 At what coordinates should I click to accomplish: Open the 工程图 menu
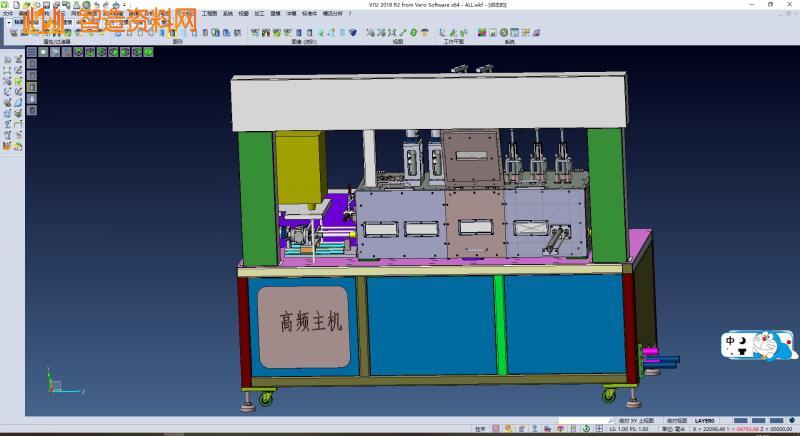click(209, 14)
